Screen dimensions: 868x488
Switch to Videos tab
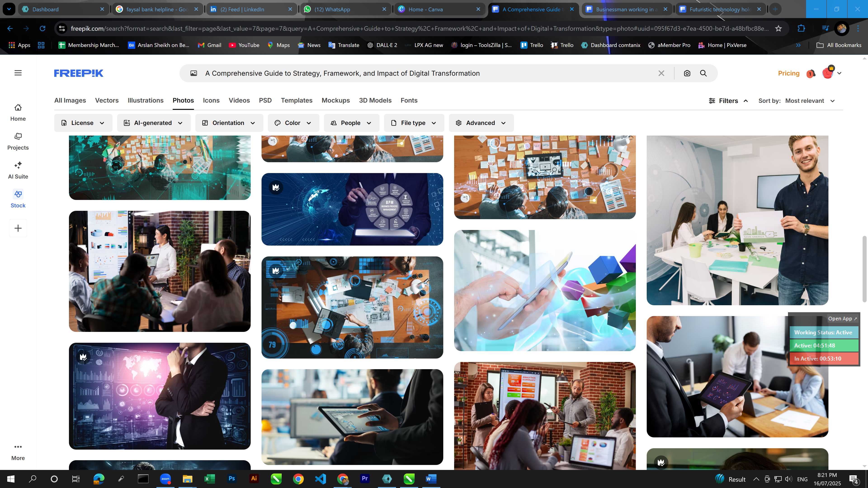pos(239,100)
